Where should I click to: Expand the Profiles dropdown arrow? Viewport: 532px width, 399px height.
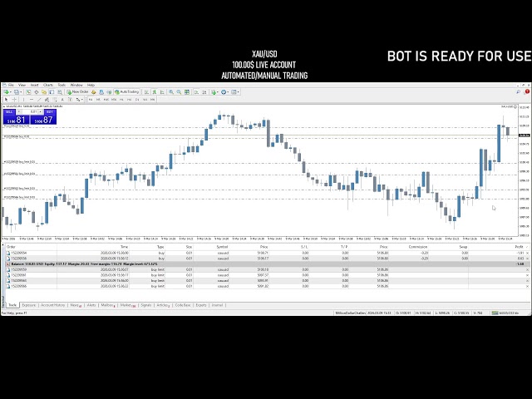(21, 92)
